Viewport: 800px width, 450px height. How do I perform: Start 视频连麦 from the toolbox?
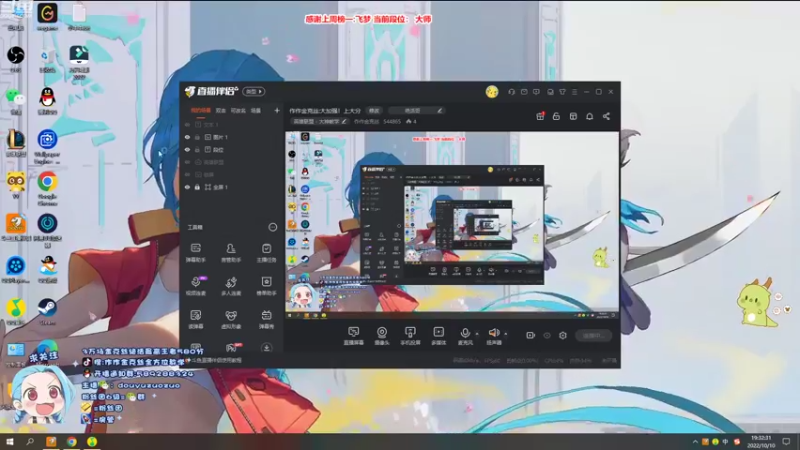tap(195, 286)
